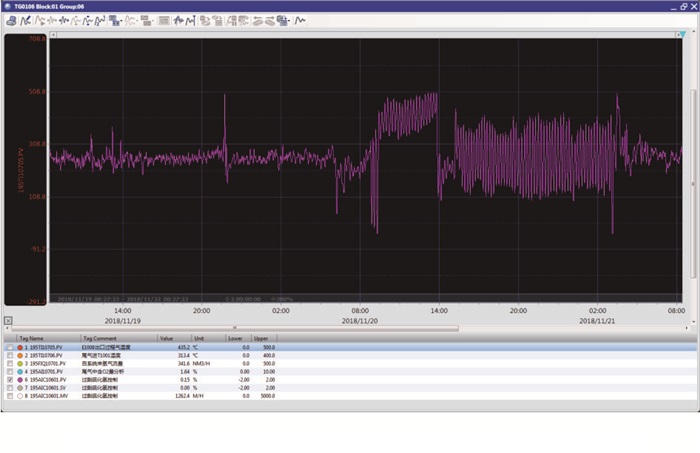This screenshot has width=700, height=453.
Task: Click the grey color circle of row 7
Action: (20, 387)
